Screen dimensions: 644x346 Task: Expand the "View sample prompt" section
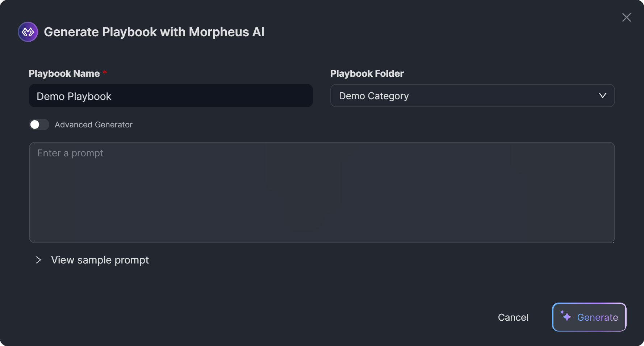click(x=100, y=260)
